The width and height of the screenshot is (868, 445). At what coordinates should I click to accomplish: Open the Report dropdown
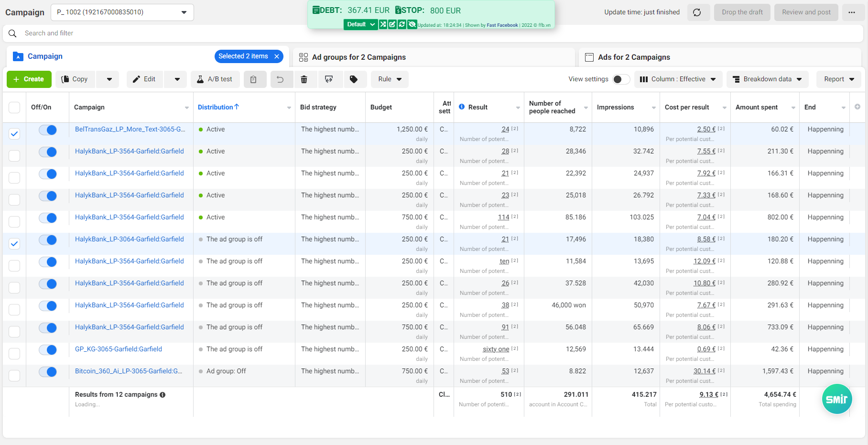pos(839,79)
